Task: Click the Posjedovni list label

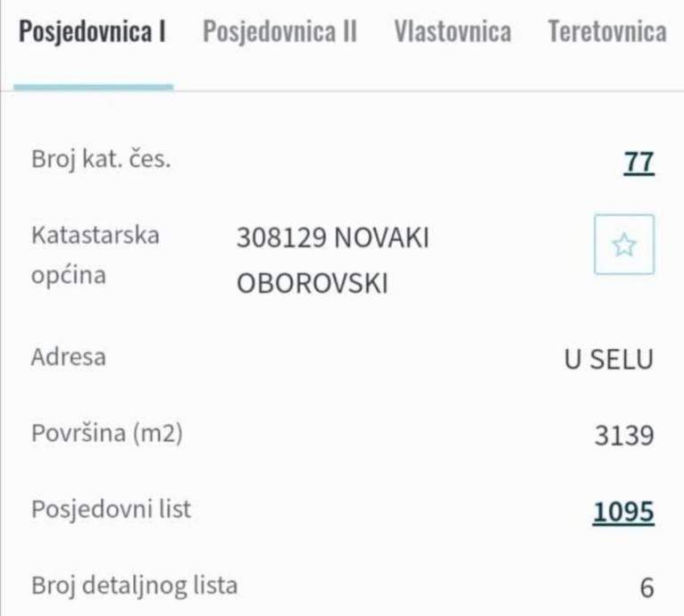Action: click(111, 510)
